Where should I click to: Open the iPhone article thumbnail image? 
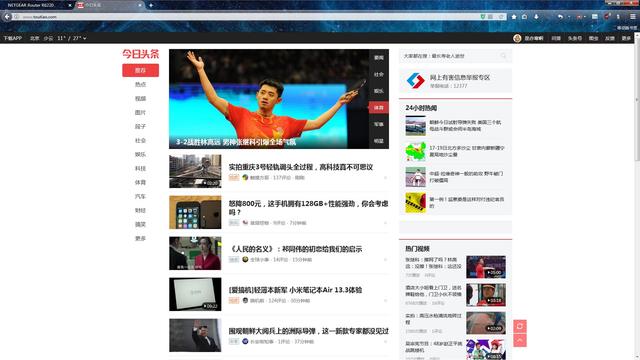coord(195,212)
